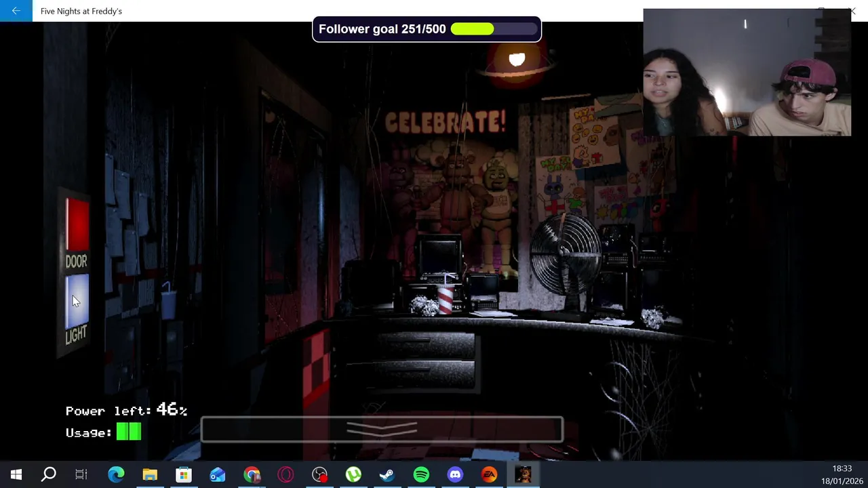Open Microsoft Store from the taskbar

[x=184, y=474]
